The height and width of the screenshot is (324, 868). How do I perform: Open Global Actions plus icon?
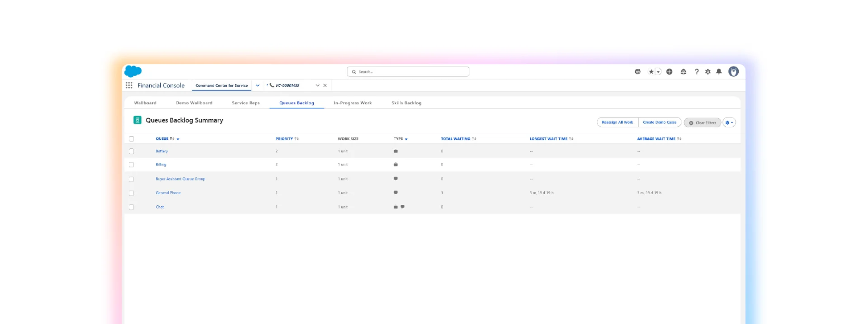pyautogui.click(x=670, y=71)
